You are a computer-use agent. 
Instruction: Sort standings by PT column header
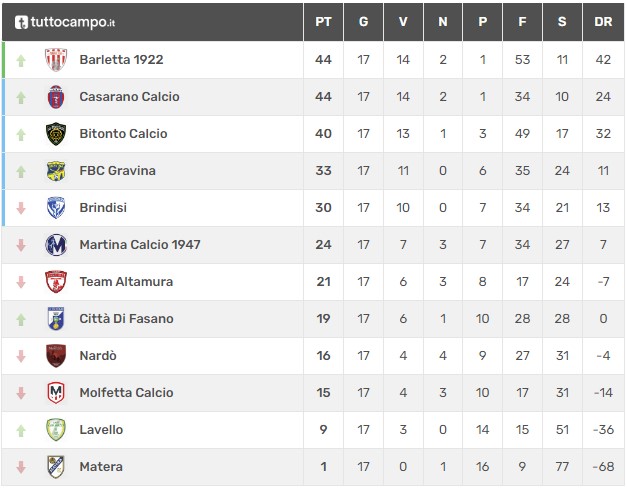(x=323, y=22)
